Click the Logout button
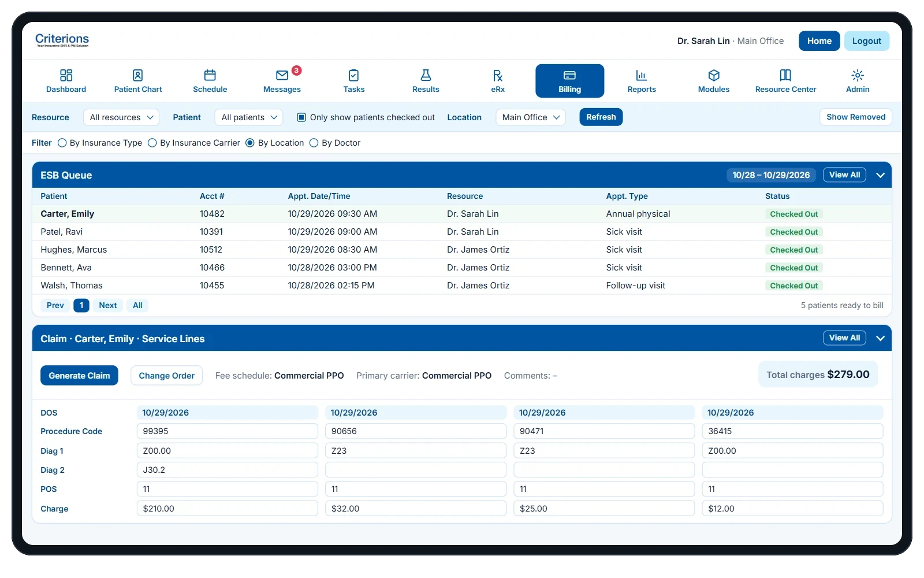Screen dimensions: 924x578 tap(866, 41)
